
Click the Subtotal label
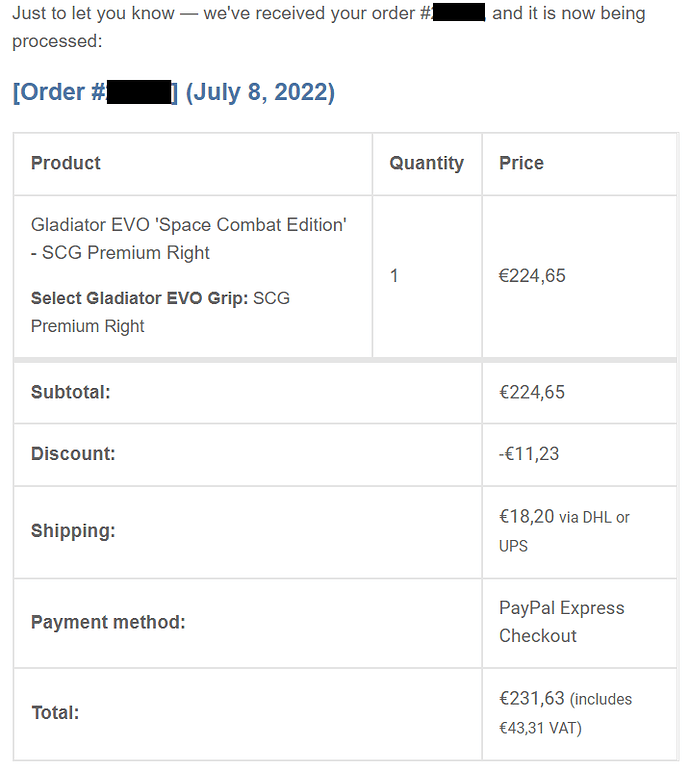coord(70,392)
